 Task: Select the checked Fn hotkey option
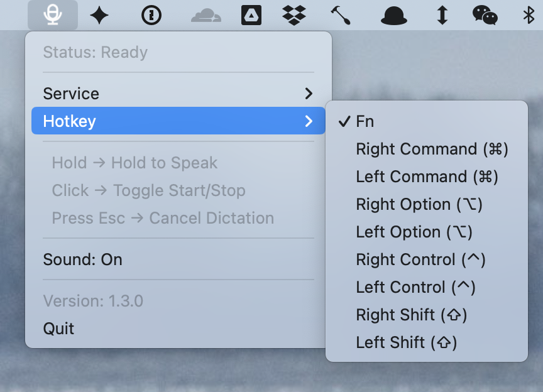365,121
